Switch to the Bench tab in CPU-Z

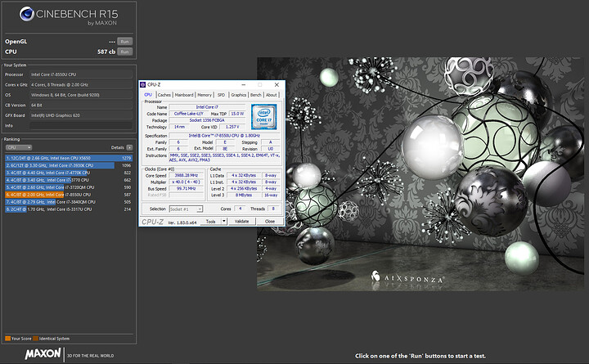256,95
